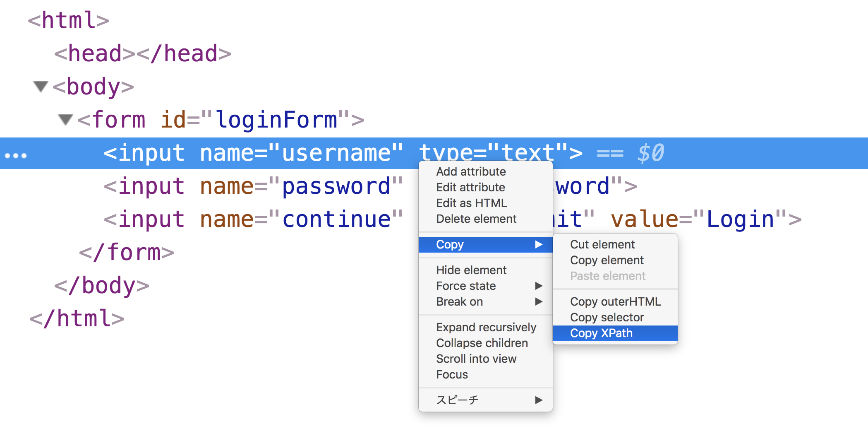The width and height of the screenshot is (868, 434).
Task: Click Delete element in the context menu
Action: [476, 219]
